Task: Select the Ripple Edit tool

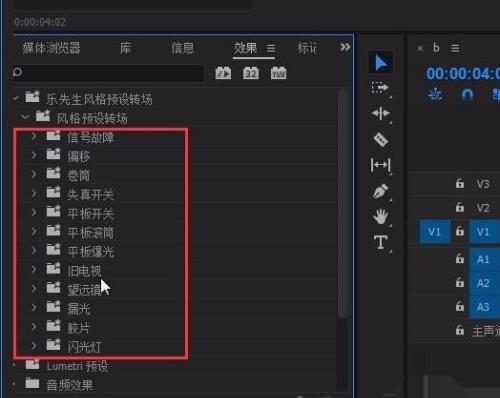Action: (x=380, y=114)
